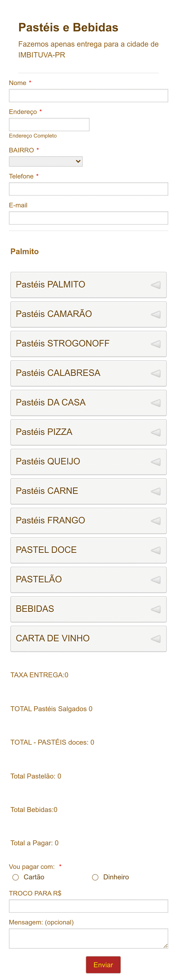Click the arrow icon on Pastéis CAMARÃO
Viewport: 177px width, 980px height.
(155, 314)
